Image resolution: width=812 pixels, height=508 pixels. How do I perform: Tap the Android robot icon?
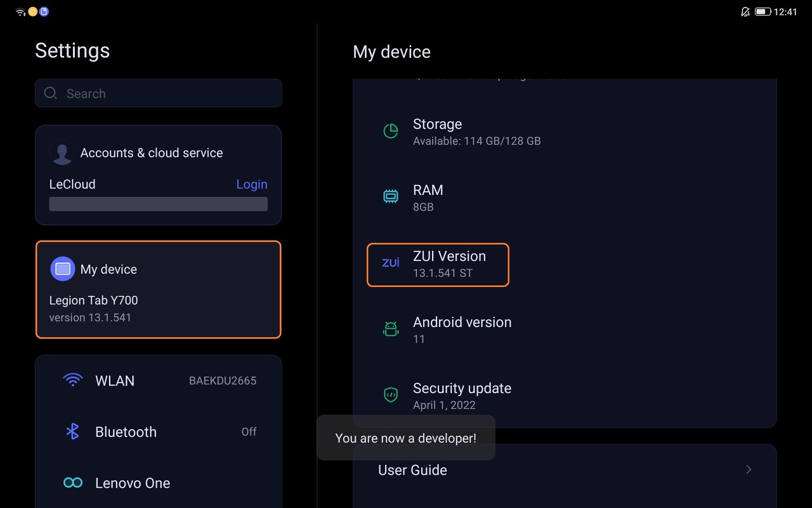coord(391,329)
